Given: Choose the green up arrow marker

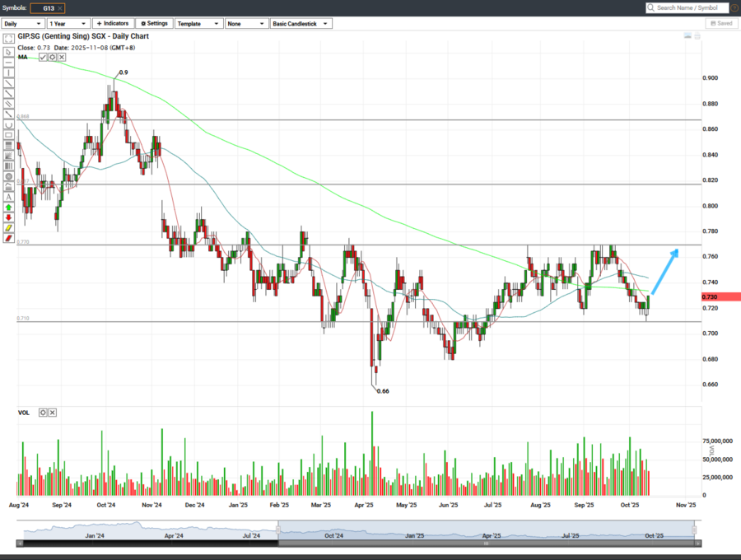Looking at the screenshot, I should [x=8, y=208].
